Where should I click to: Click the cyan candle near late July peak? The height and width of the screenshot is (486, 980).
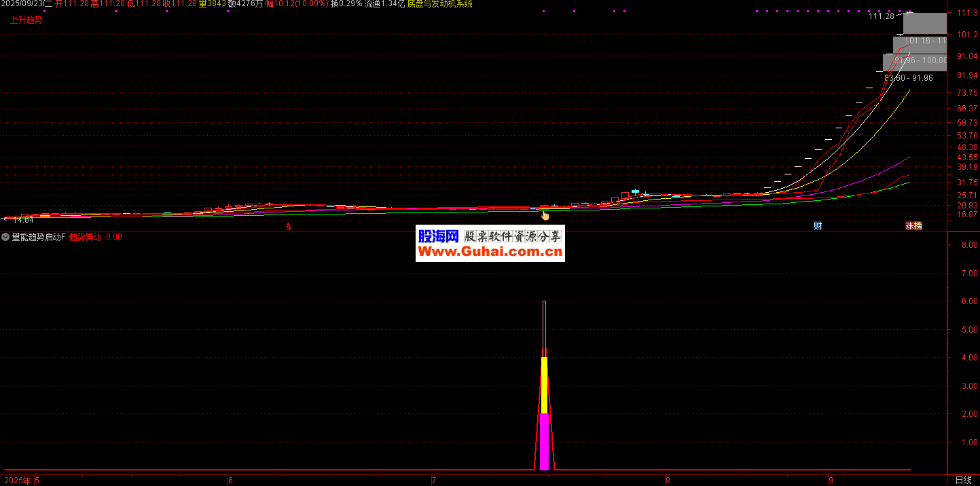click(x=635, y=192)
